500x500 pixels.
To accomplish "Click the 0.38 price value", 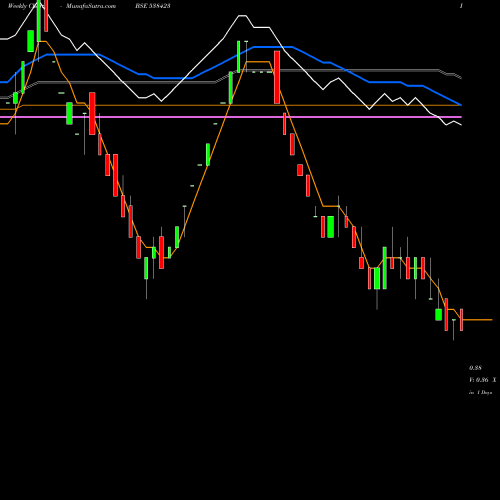I will (x=475, y=368).
